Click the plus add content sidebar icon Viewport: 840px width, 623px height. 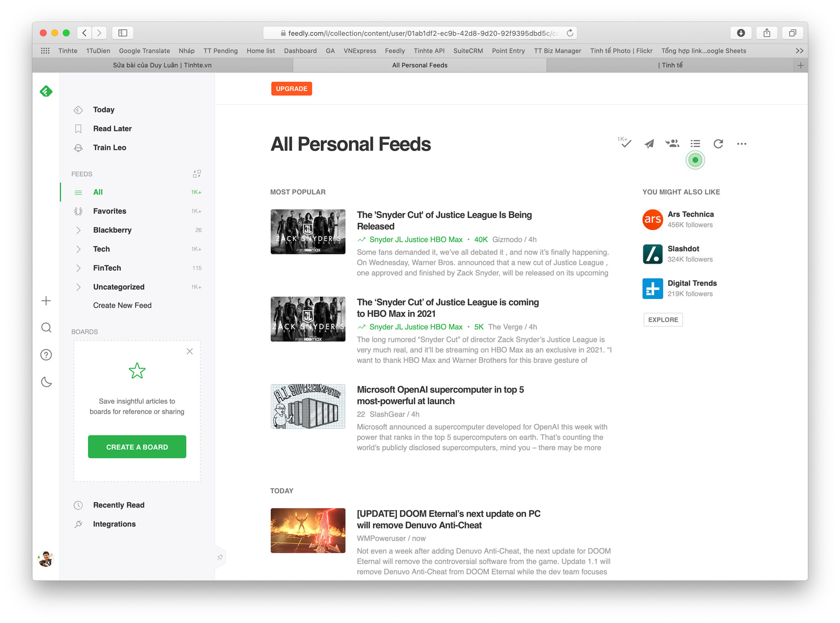click(x=46, y=301)
